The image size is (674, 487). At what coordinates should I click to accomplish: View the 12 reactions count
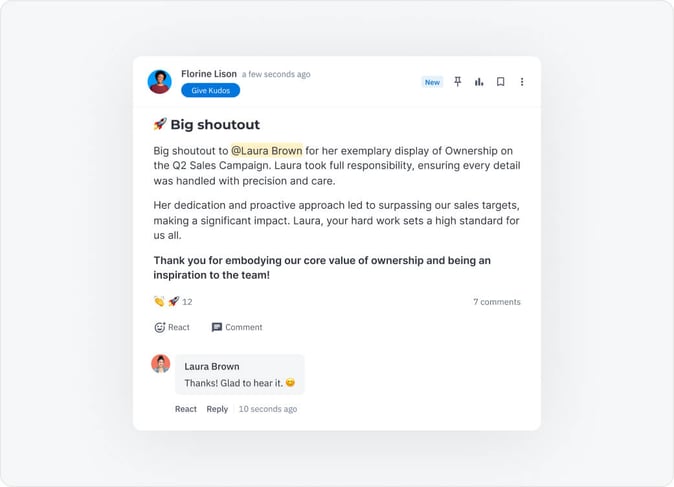pyautogui.click(x=187, y=302)
